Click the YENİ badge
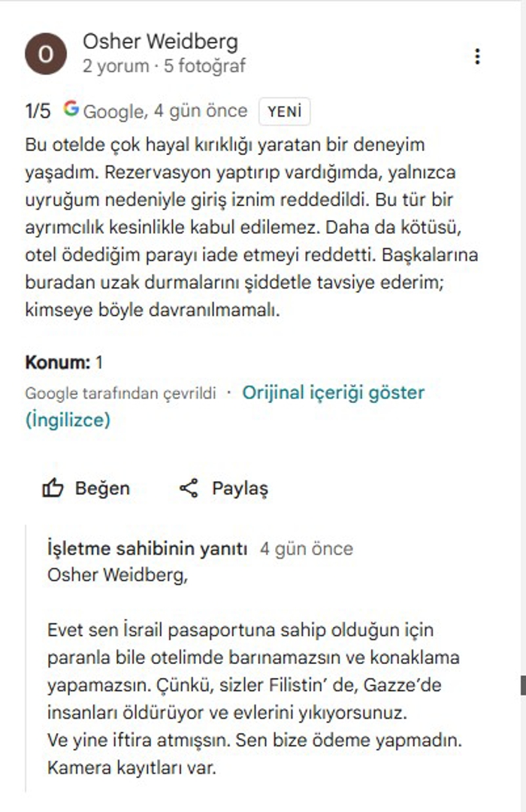Screen dimensions: 526x812 point(284,111)
